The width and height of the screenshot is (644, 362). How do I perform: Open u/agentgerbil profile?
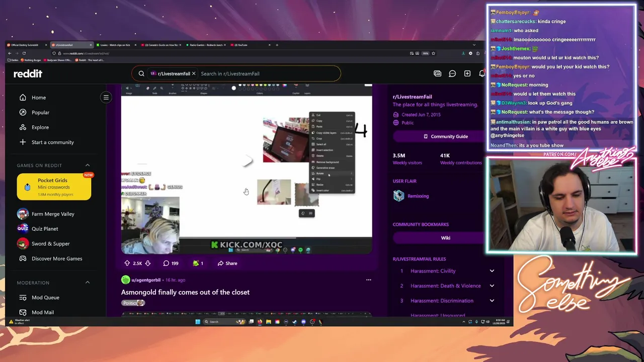pyautogui.click(x=146, y=280)
